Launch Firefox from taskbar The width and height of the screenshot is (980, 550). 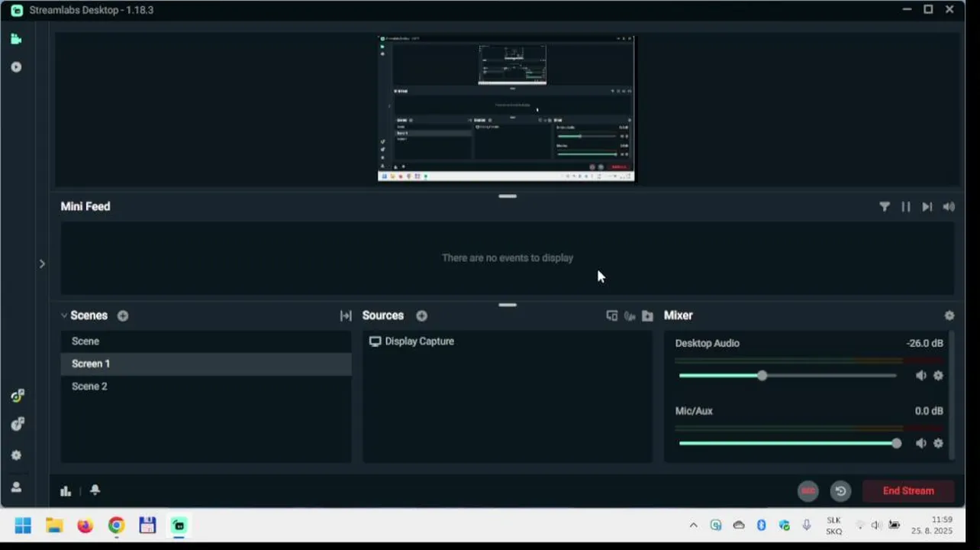coord(85,526)
